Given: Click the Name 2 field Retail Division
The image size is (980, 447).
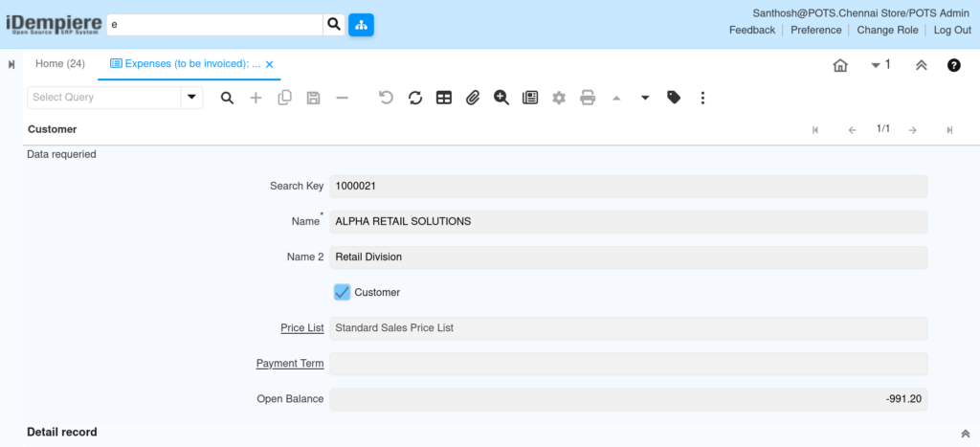Looking at the screenshot, I should coord(628,257).
